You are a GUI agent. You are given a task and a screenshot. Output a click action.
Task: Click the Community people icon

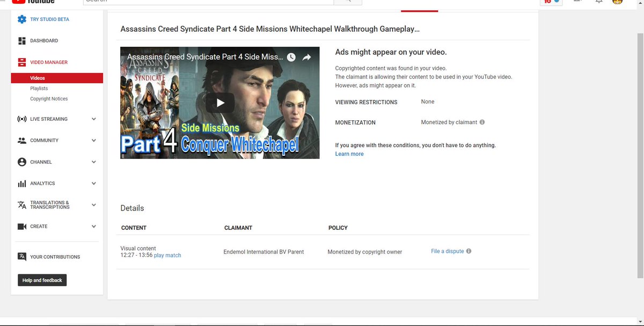[x=22, y=141]
